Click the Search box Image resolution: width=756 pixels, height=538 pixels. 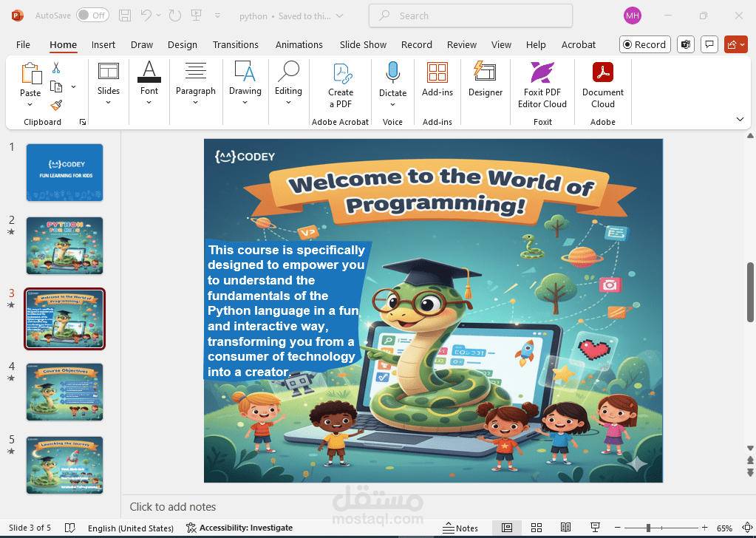pyautogui.click(x=471, y=16)
